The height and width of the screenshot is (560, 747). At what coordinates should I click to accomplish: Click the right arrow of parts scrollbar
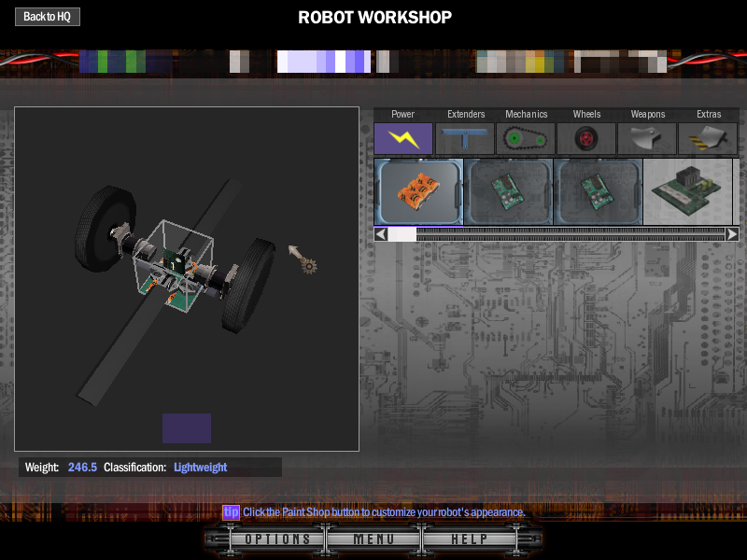[x=732, y=234]
